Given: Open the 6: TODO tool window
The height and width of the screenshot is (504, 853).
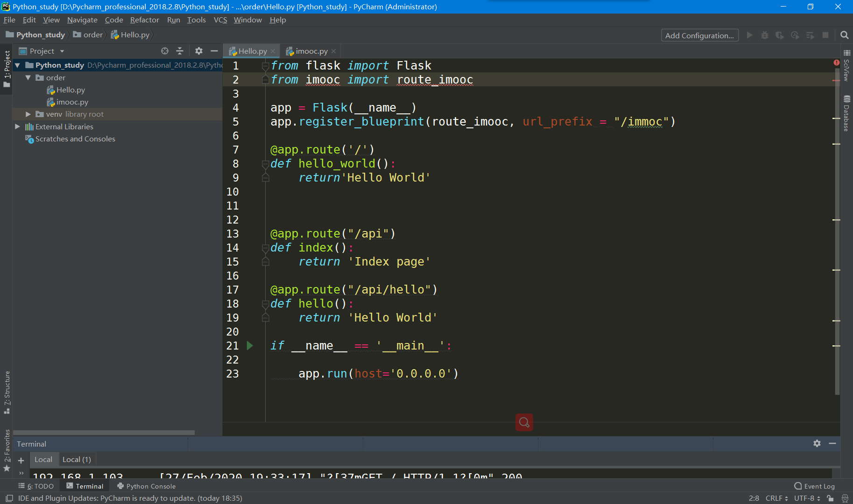Looking at the screenshot, I should pyautogui.click(x=36, y=486).
